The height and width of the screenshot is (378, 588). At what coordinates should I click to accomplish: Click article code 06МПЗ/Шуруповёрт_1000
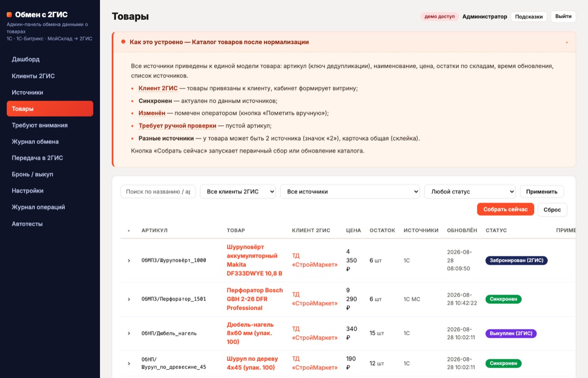click(x=173, y=260)
